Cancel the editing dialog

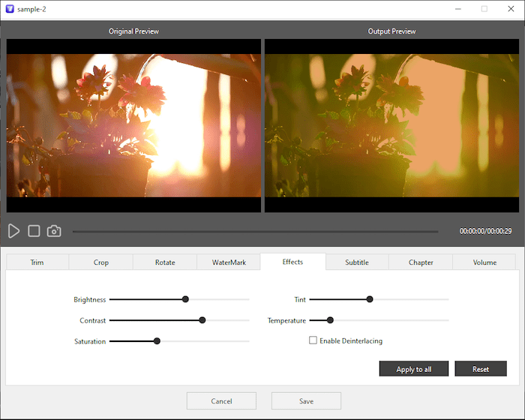point(221,401)
